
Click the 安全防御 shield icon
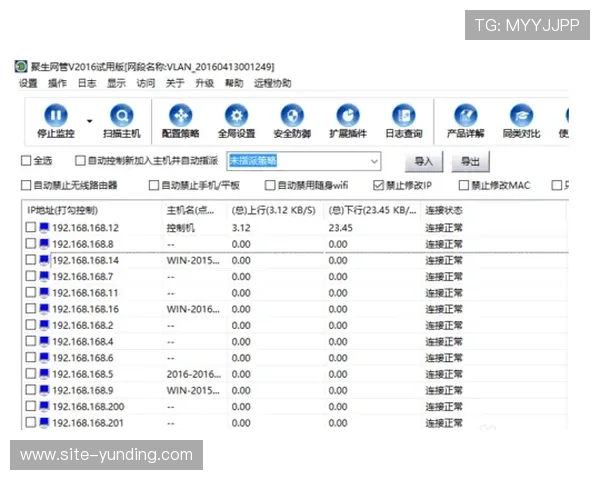pyautogui.click(x=292, y=115)
